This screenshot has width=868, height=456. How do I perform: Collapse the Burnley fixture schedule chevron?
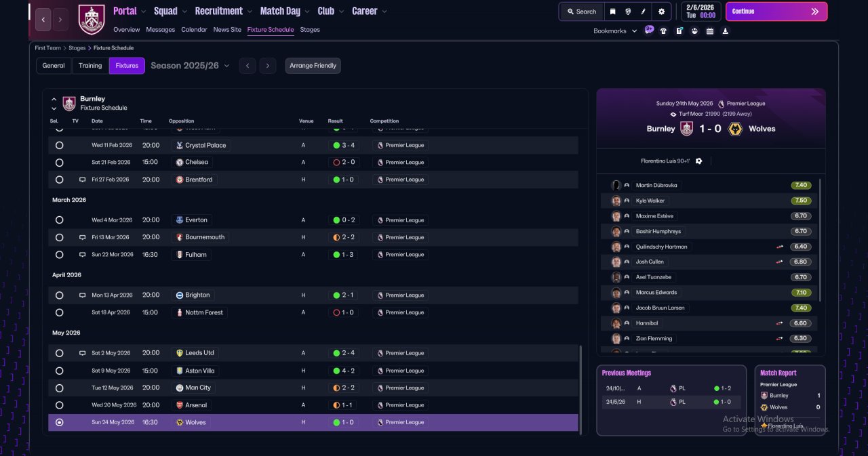[54, 99]
